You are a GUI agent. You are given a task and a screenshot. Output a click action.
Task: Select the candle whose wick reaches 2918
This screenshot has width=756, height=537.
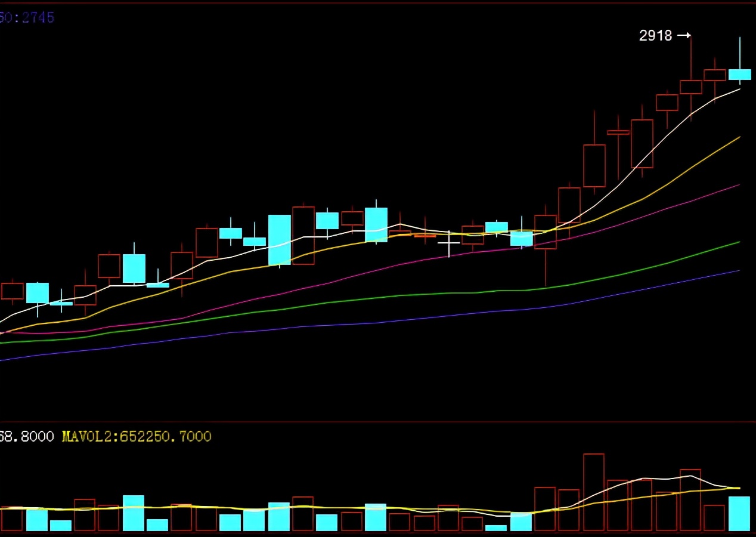pos(691,78)
